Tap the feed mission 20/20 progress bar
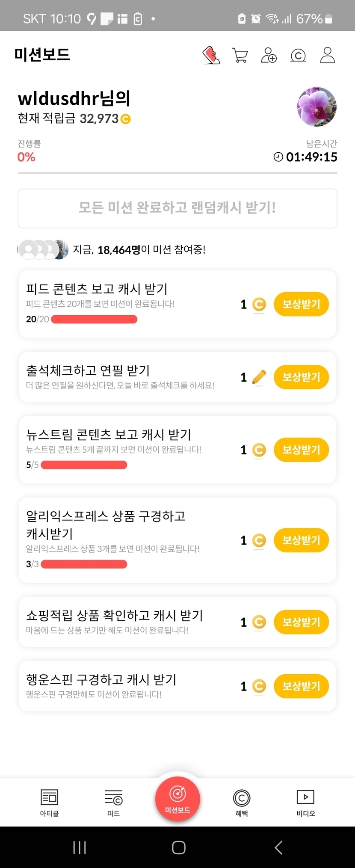The width and height of the screenshot is (355, 868). click(x=94, y=319)
